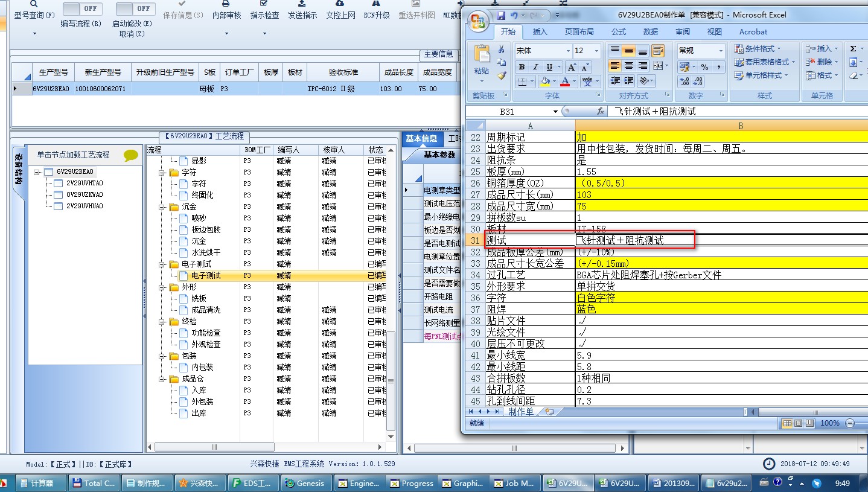Check the 0V29UZKWA0 node checkbox
Screen dimensions: 868x492
59,195
